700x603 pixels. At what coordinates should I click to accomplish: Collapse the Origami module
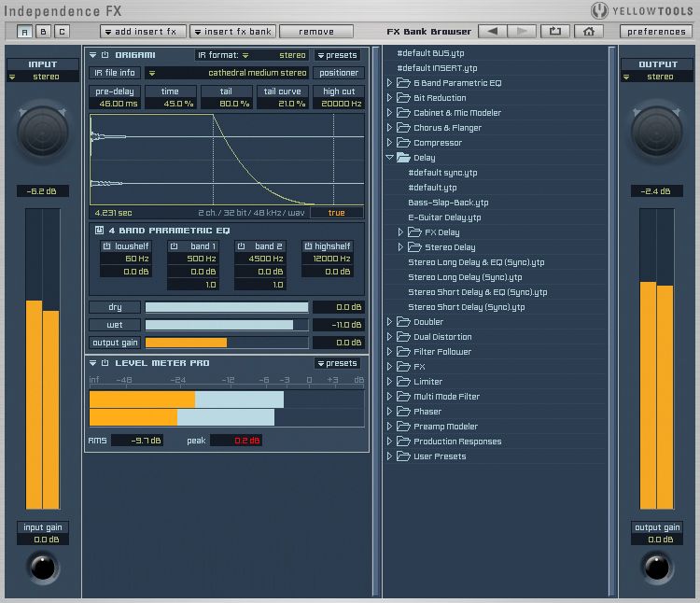(x=92, y=55)
